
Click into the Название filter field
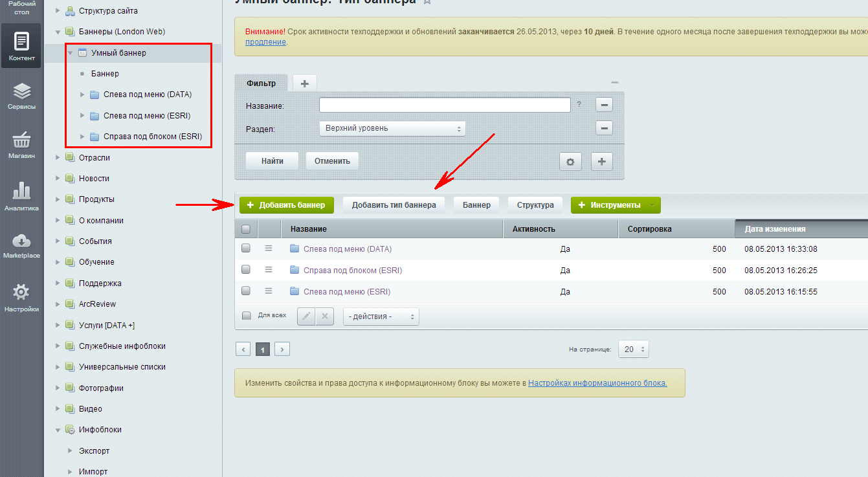(444, 105)
